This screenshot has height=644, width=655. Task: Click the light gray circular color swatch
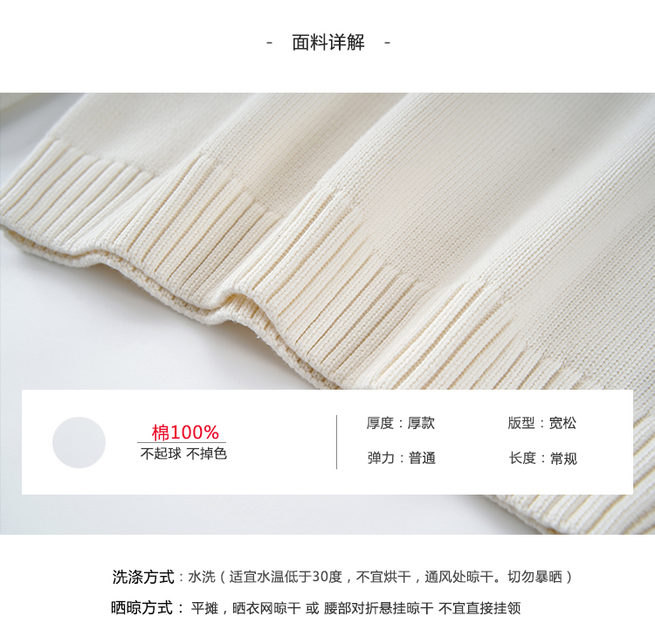click(x=79, y=442)
